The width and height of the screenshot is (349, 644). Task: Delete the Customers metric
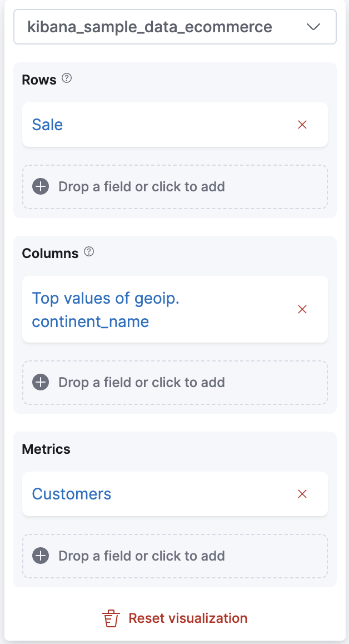coord(302,494)
